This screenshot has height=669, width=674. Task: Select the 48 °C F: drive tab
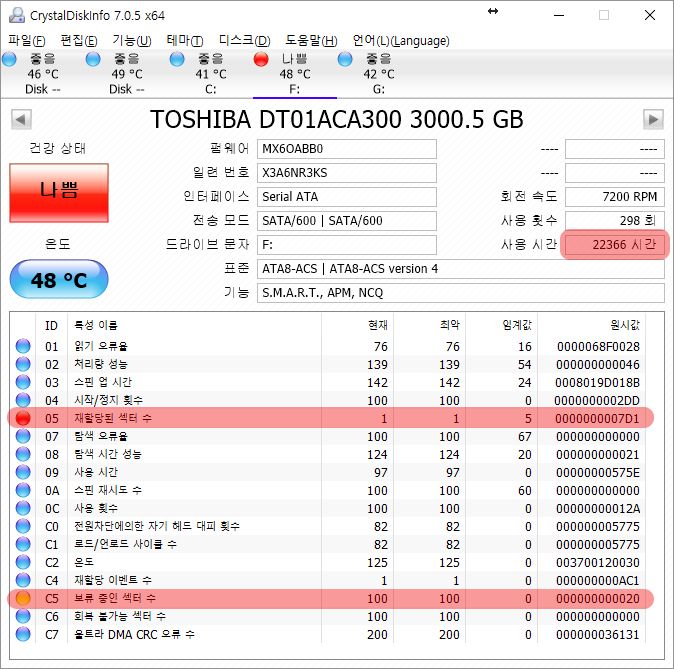coord(294,74)
